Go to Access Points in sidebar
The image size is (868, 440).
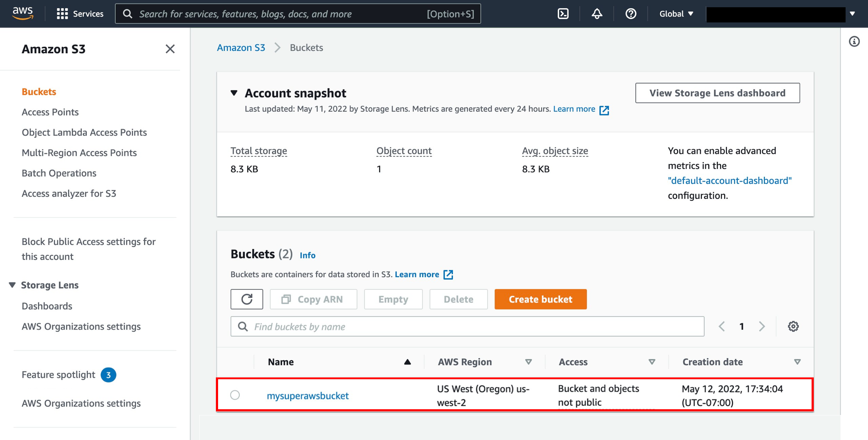(x=50, y=112)
